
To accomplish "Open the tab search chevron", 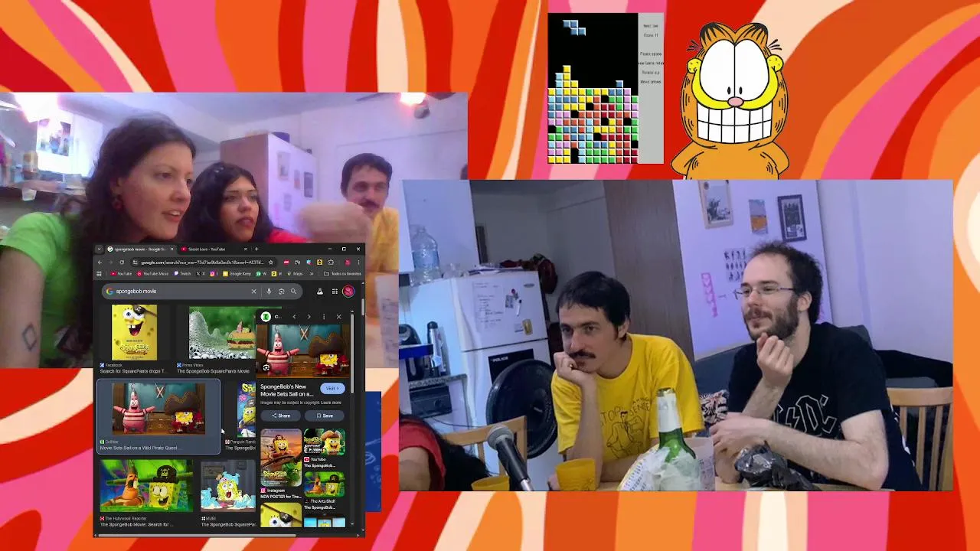I will tap(99, 249).
